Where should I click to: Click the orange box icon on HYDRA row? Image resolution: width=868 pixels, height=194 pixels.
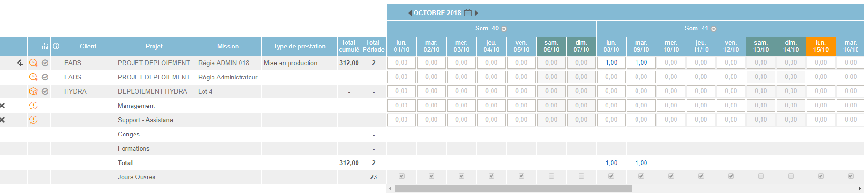pyautogui.click(x=33, y=91)
